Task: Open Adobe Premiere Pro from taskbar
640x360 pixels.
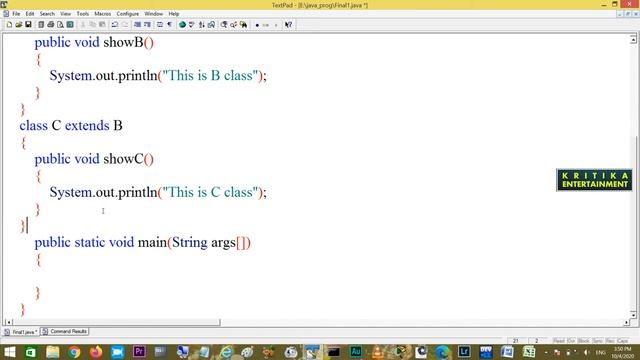Action: click(x=139, y=351)
